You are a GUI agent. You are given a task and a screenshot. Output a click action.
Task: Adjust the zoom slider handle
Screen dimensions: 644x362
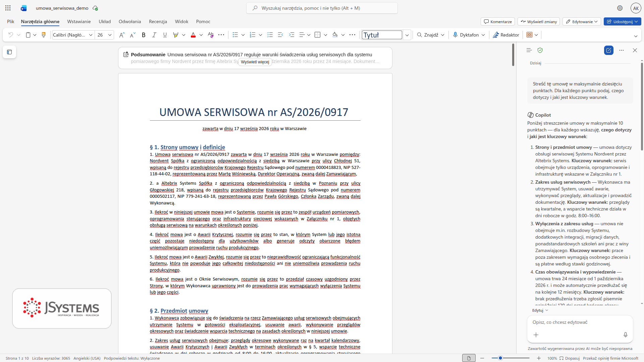500,358
